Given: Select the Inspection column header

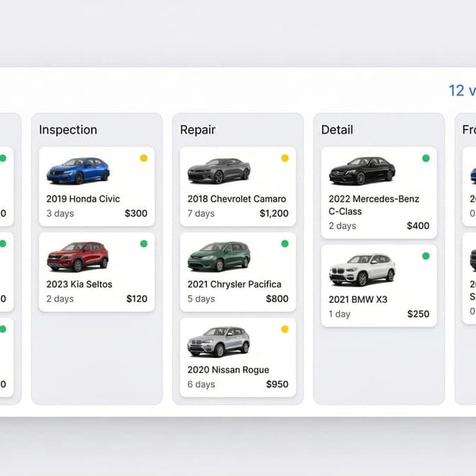Looking at the screenshot, I should 68,130.
